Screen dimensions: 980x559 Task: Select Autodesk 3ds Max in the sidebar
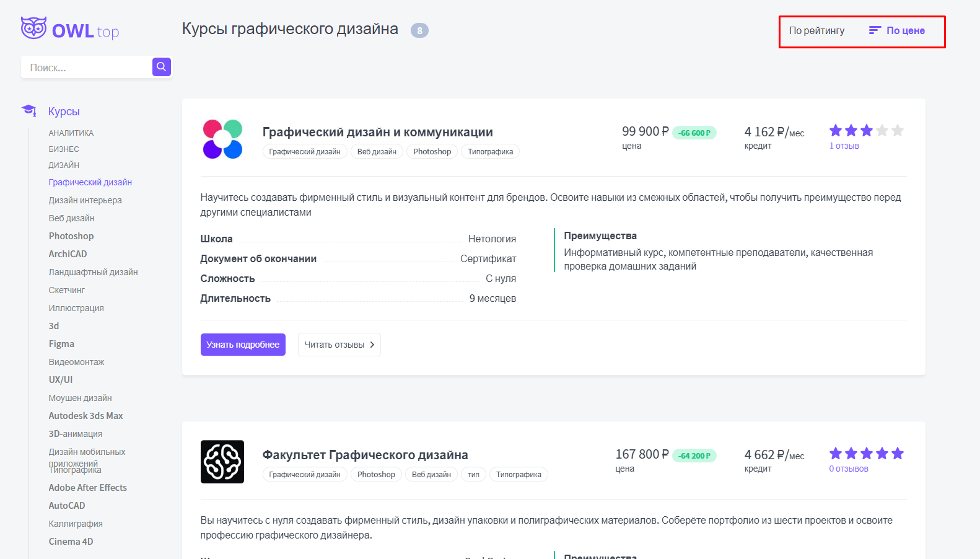click(x=85, y=416)
